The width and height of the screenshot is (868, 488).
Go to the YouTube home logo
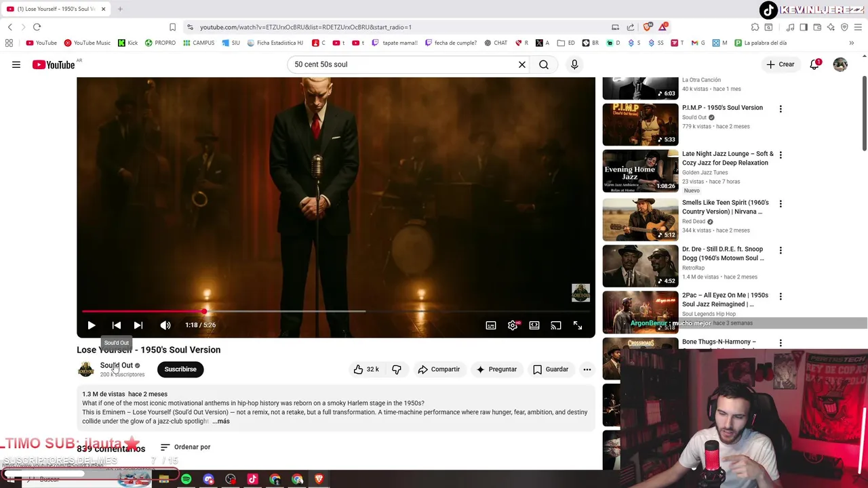54,64
